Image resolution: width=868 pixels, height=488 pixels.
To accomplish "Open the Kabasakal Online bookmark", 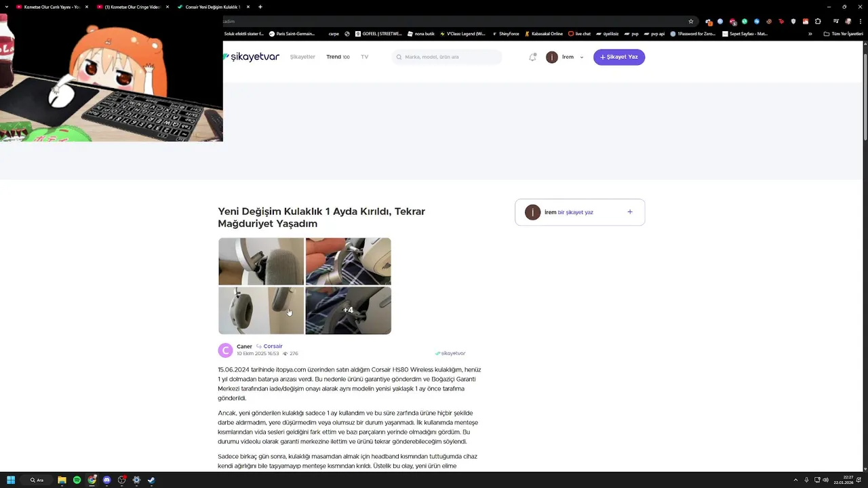I will pos(544,33).
